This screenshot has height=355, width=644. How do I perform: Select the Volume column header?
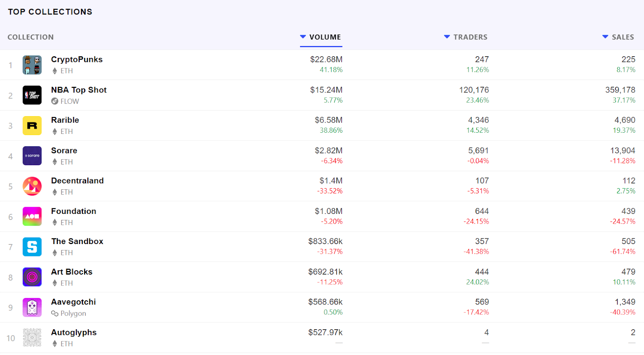coord(325,37)
